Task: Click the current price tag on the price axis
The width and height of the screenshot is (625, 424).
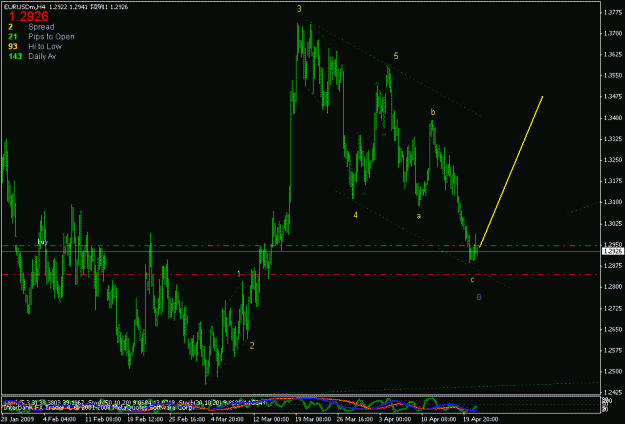Action: coord(613,251)
